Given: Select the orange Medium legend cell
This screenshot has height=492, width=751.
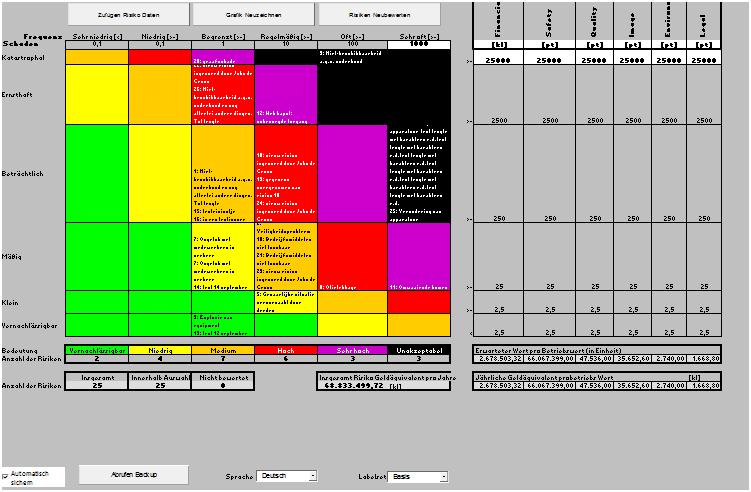Looking at the screenshot, I should pyautogui.click(x=223, y=351).
